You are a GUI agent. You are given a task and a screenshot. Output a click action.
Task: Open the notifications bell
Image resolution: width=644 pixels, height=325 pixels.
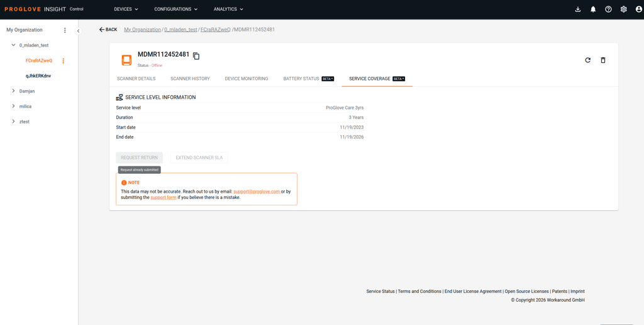point(593,9)
